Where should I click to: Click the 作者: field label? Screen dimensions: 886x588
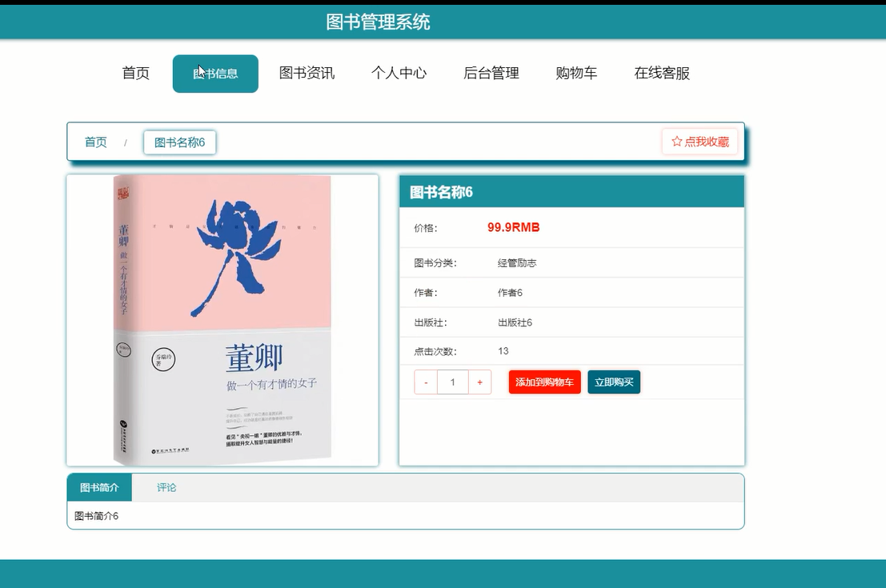click(x=426, y=293)
